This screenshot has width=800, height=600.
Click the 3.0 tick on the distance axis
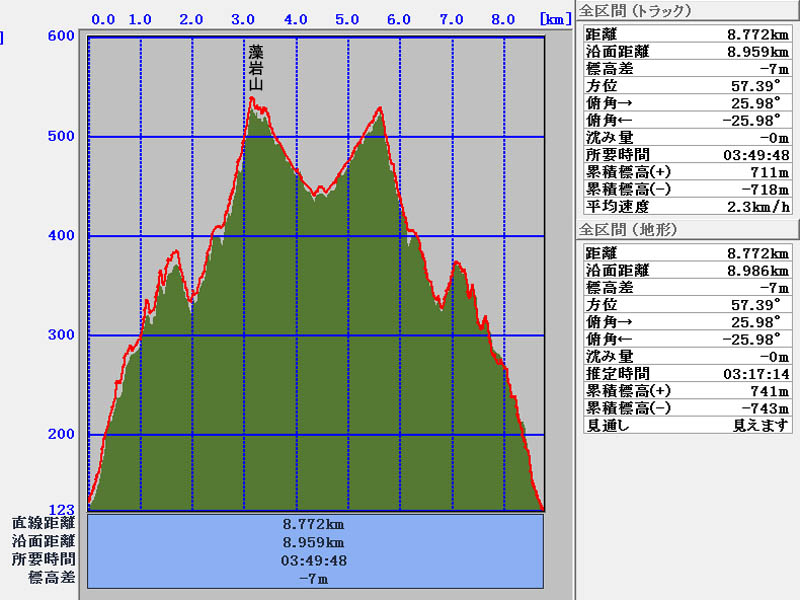(243, 19)
